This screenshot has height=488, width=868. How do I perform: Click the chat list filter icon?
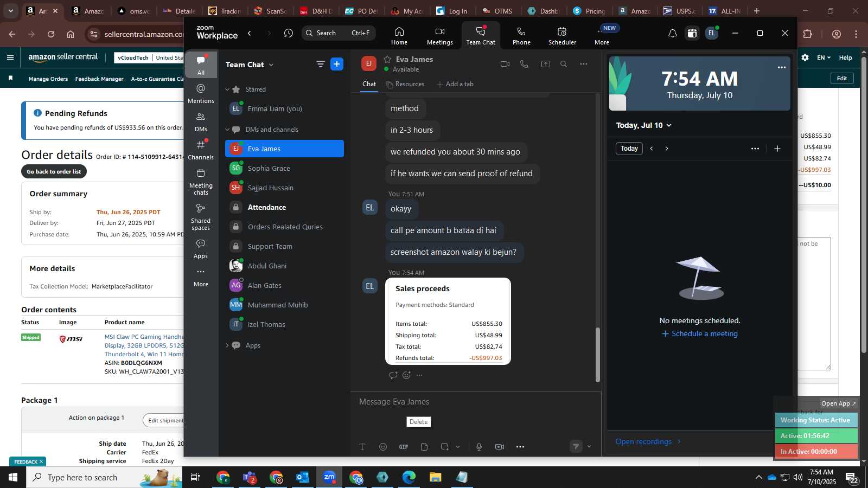[x=321, y=64]
